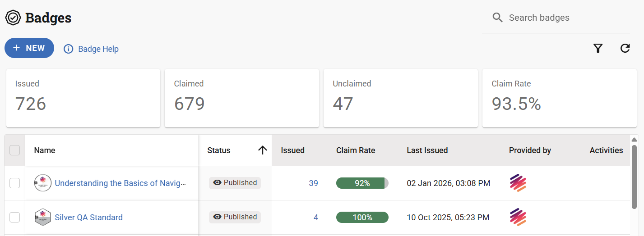Click provider logo in first row
Viewport: 644px width, 236px height.
coord(518,183)
